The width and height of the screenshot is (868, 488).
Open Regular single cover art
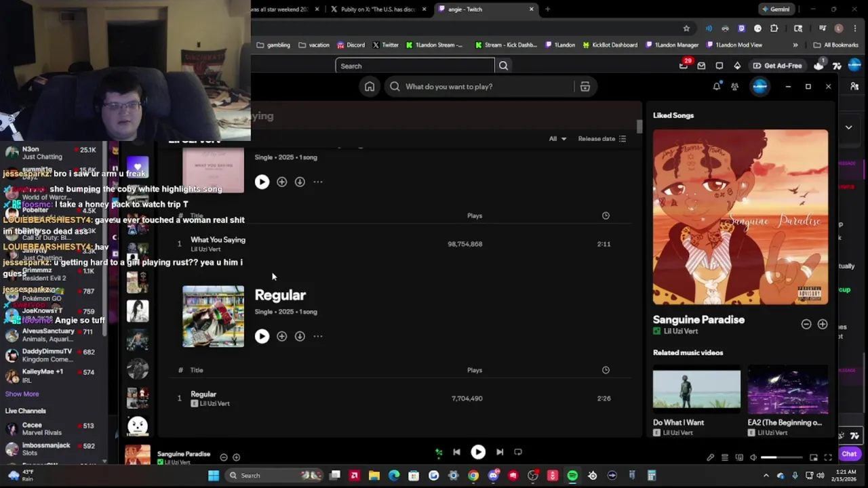[x=213, y=317]
